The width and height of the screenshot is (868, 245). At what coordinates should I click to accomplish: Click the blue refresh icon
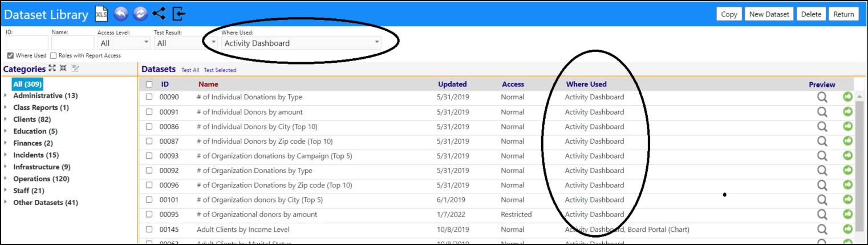coord(140,14)
